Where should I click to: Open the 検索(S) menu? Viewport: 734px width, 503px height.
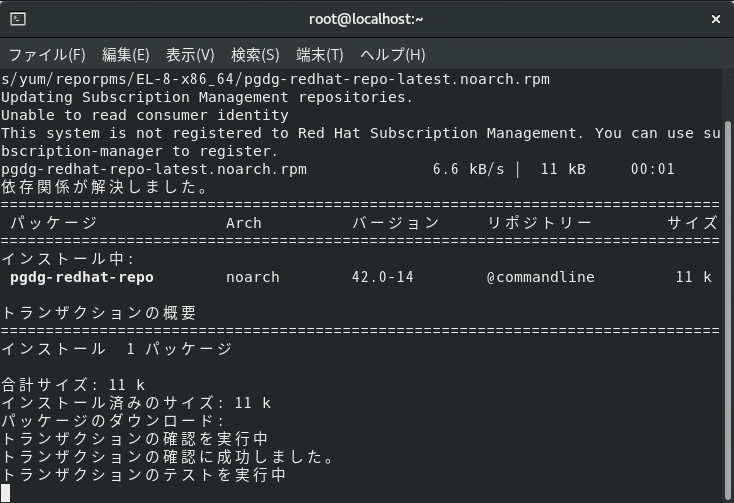255,55
